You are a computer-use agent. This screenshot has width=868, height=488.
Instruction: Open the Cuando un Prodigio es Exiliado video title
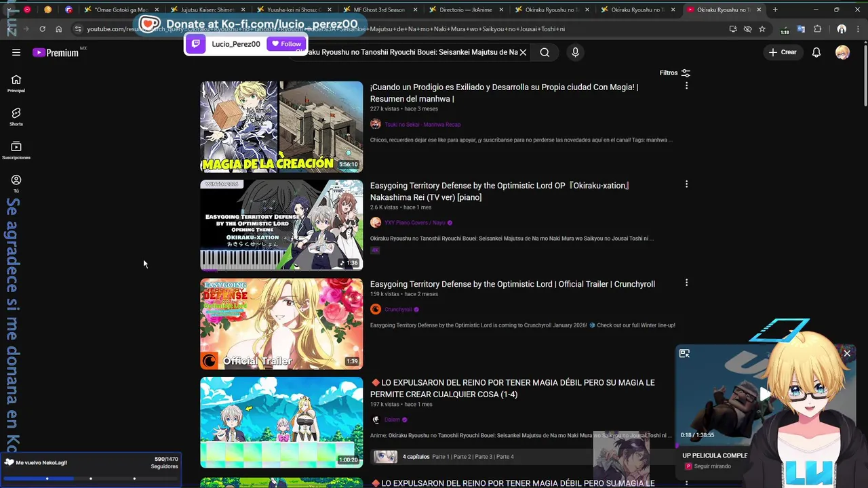point(504,93)
